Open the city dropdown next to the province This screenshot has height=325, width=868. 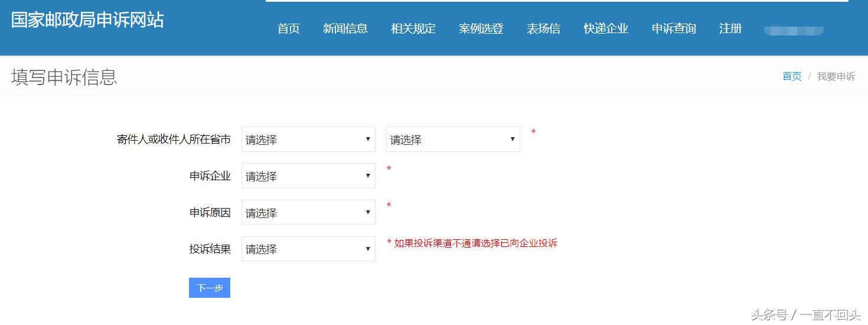coord(453,139)
